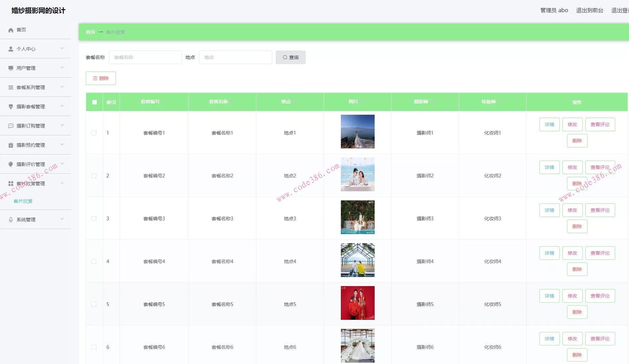Image resolution: width=629 pixels, height=364 pixels.
Task: Delete row 套餐名称4 with its 删除 button
Action: tap(577, 269)
